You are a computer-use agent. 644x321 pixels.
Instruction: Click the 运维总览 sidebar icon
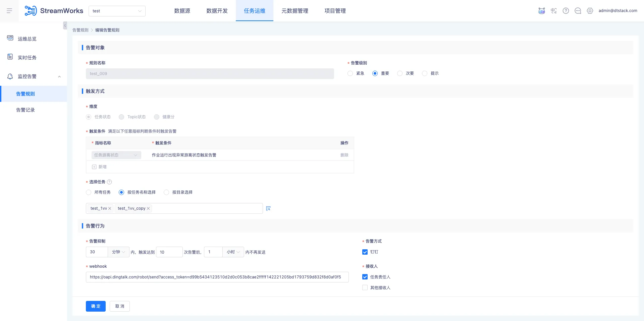click(10, 38)
